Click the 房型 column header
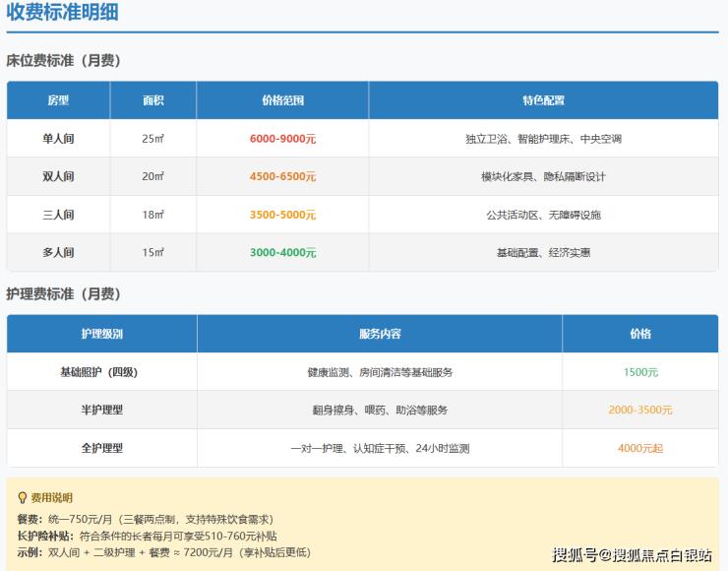Image resolution: width=728 pixels, height=571 pixels. 58,100
